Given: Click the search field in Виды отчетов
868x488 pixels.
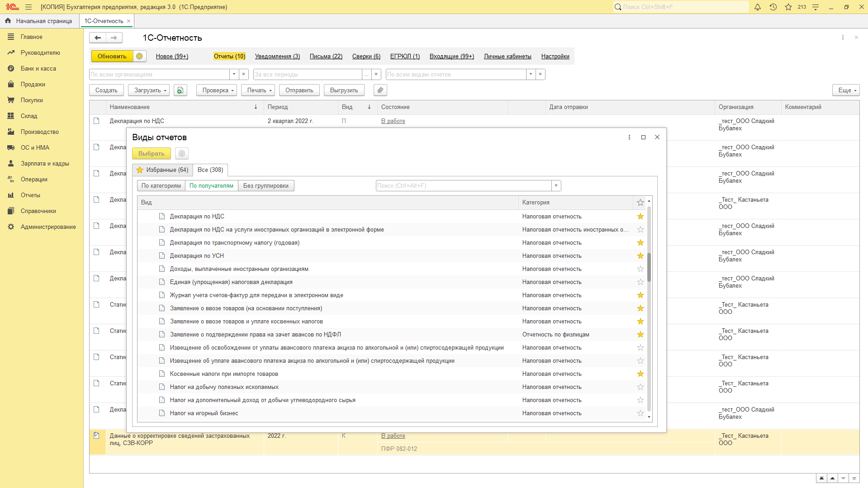Looking at the screenshot, I should coord(463,186).
